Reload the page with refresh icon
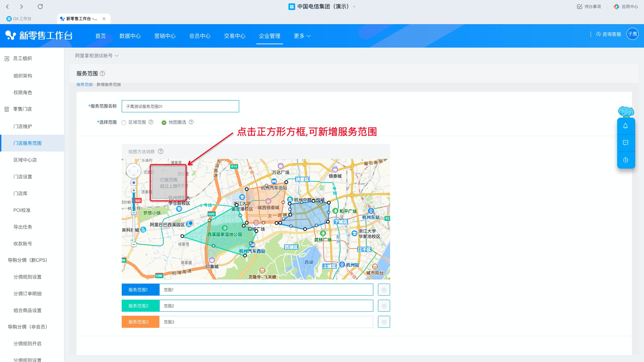 [40, 7]
